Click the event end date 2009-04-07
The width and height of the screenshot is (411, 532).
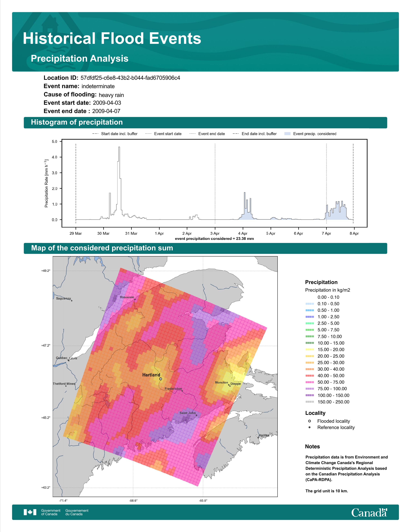(106, 111)
